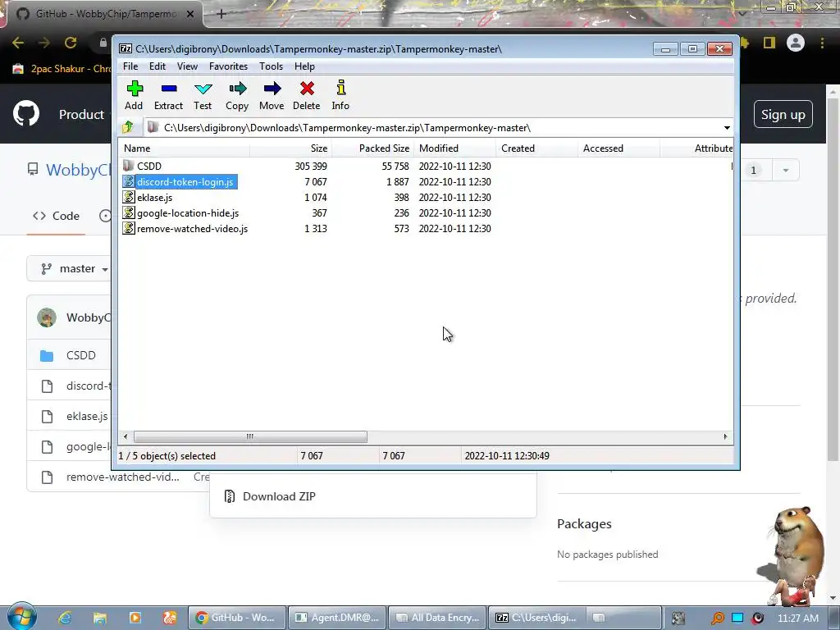Open the media player taskbar icon
The height and width of the screenshot is (630, 840).
135,618
